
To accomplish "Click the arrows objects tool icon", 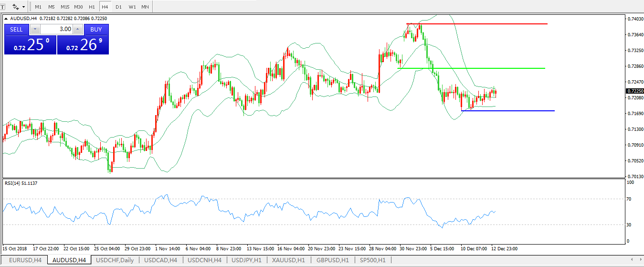I will 16,7.
